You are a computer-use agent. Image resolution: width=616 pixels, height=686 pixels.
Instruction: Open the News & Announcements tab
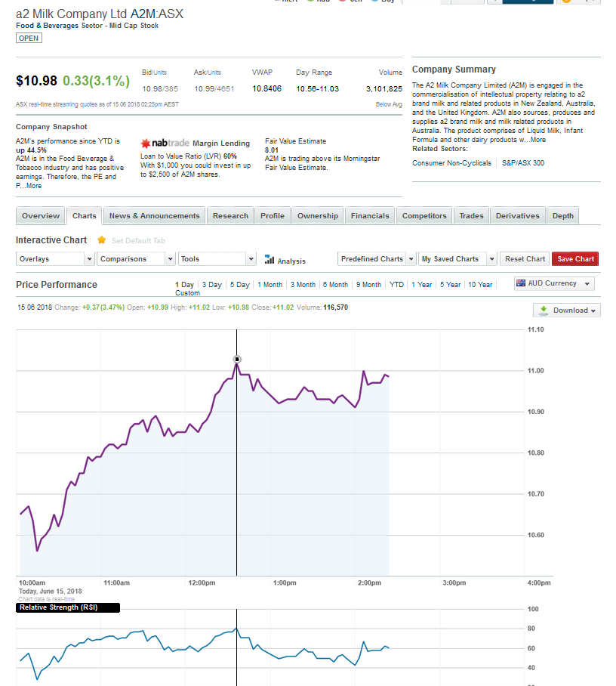154,215
